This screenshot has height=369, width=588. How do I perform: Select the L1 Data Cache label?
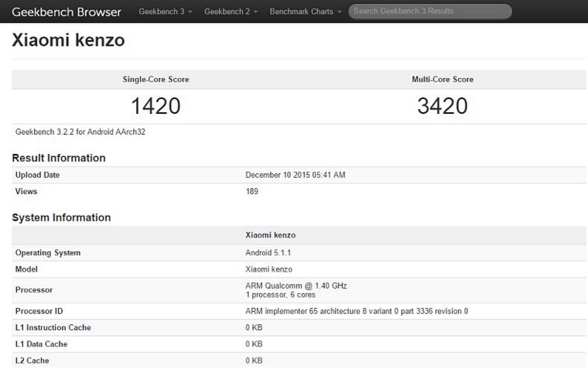coord(41,344)
